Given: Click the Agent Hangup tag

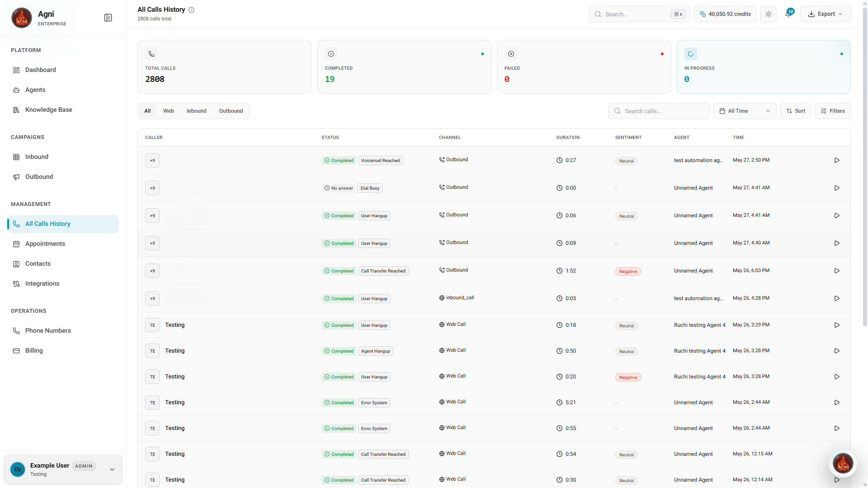Looking at the screenshot, I should (x=375, y=351).
